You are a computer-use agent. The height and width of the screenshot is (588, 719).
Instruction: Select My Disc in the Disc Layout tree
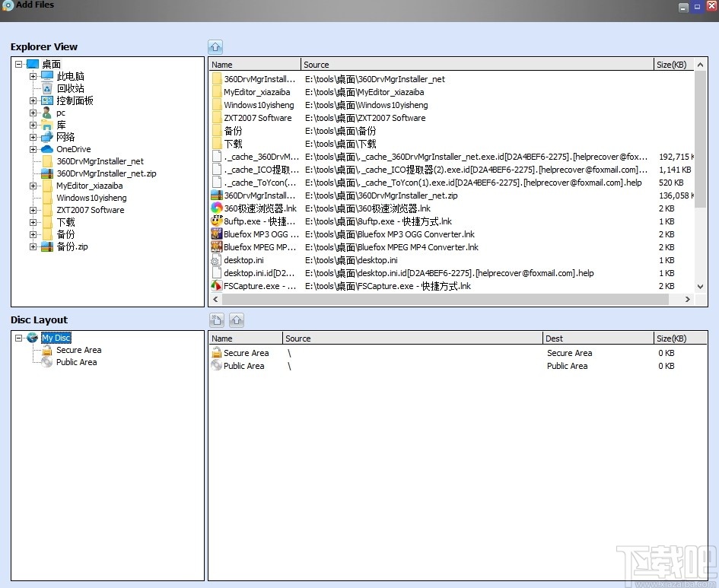coord(55,337)
